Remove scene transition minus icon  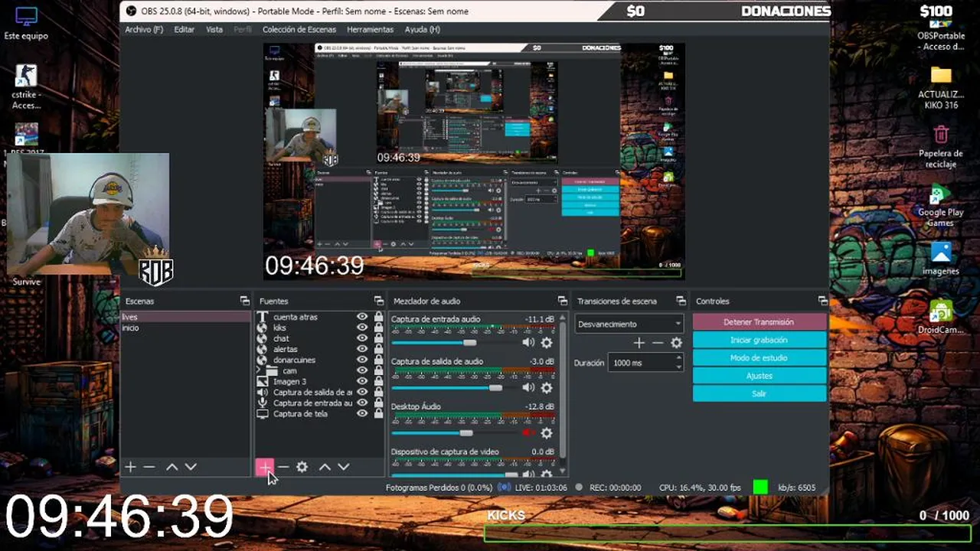[658, 343]
